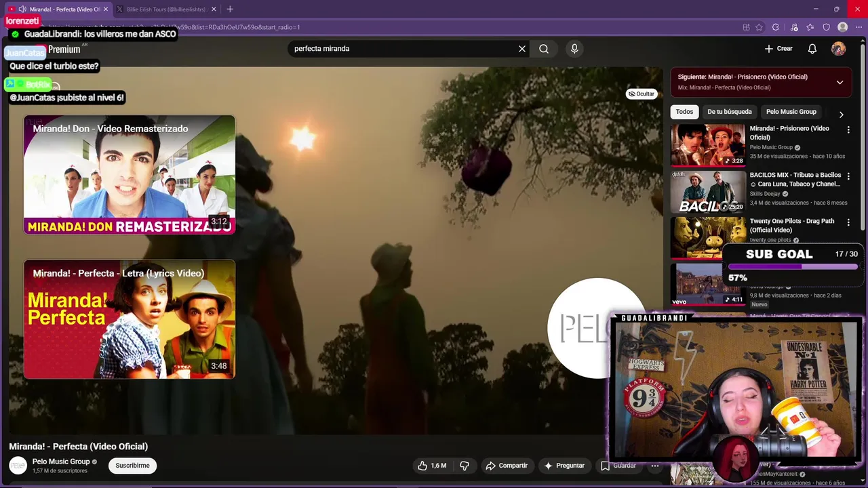Viewport: 868px width, 488px height.
Task: Collapse the Siguiente mix playlist panel
Action: (840, 83)
